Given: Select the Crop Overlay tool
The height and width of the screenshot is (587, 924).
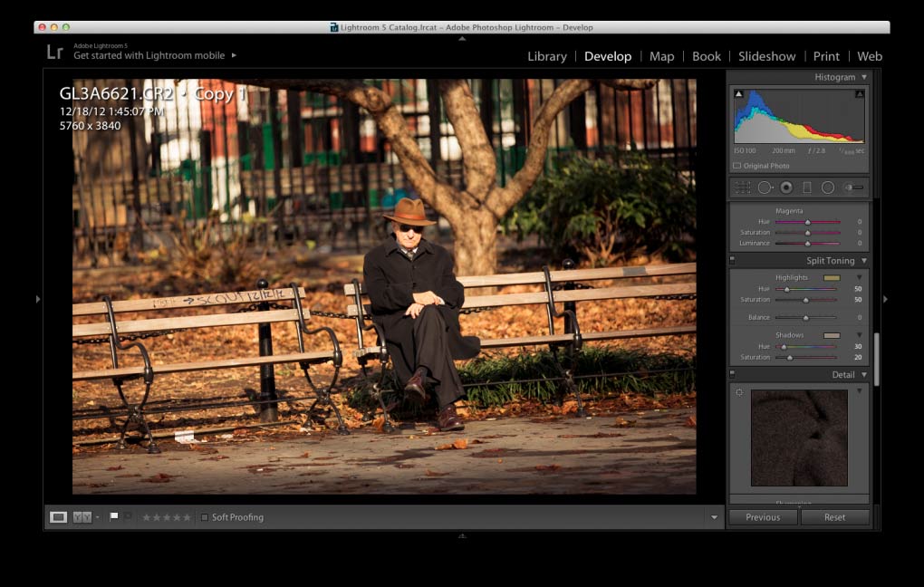Looking at the screenshot, I should (741, 188).
